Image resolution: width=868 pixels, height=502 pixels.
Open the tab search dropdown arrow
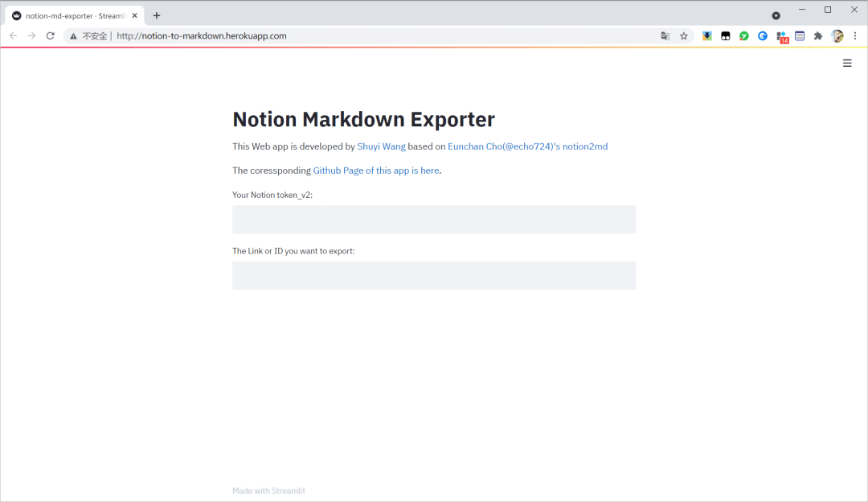coord(776,15)
